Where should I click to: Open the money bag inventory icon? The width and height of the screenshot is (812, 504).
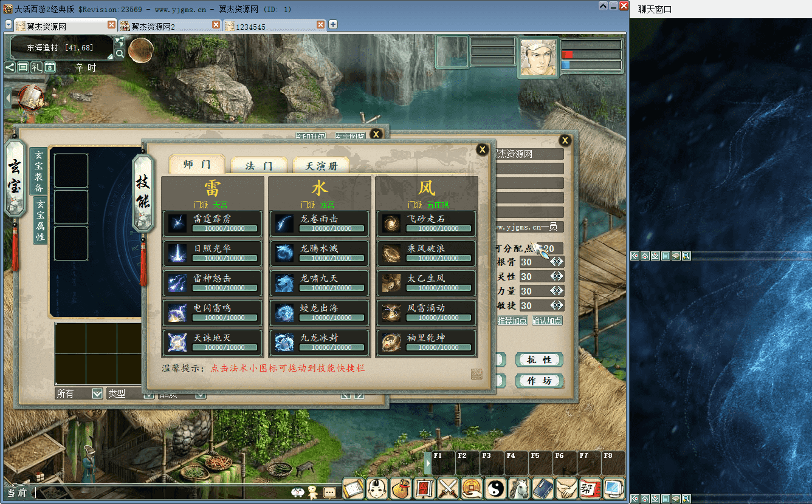401,488
